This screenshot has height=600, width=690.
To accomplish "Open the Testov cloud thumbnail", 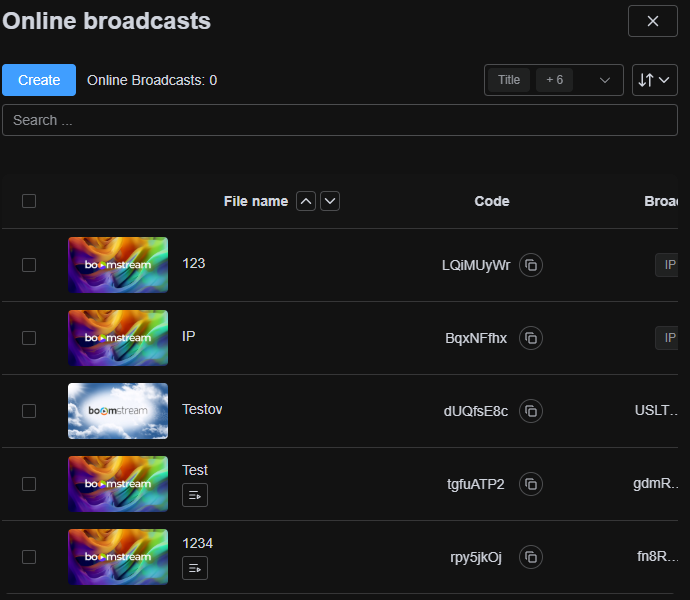I will pyautogui.click(x=118, y=411).
